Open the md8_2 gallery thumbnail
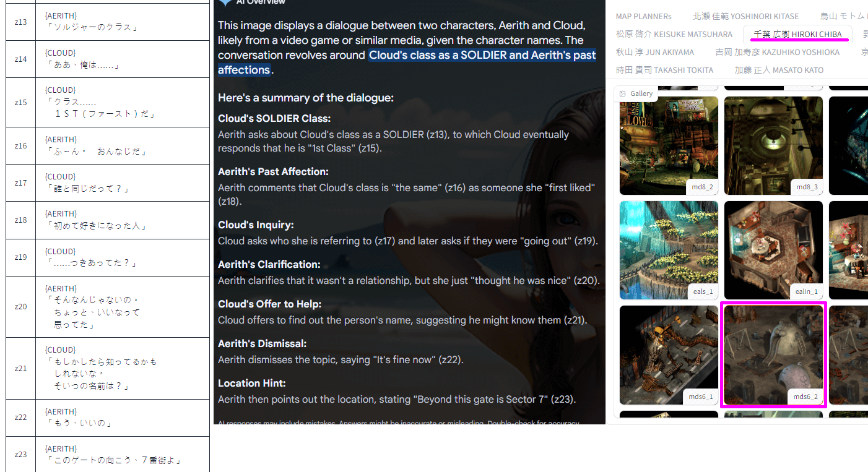 coord(669,145)
